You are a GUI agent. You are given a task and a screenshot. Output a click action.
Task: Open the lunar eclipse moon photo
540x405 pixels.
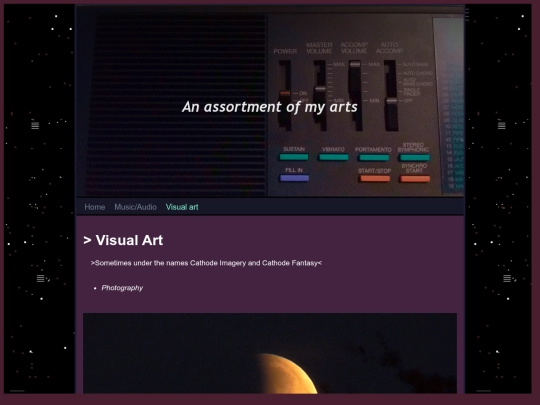(x=270, y=353)
